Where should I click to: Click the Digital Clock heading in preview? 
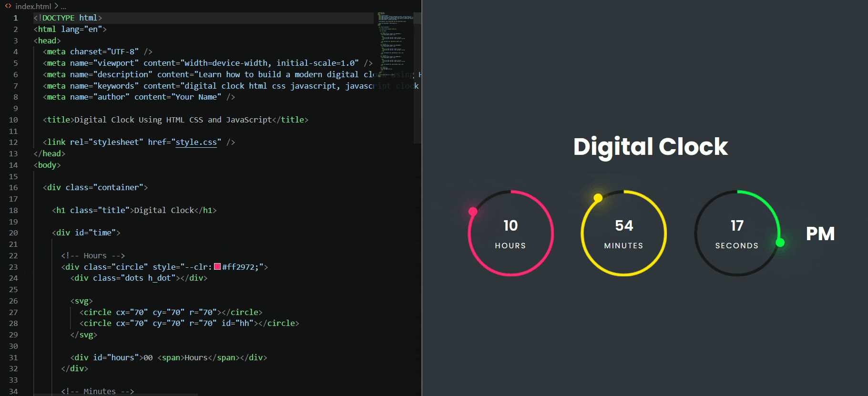point(651,146)
